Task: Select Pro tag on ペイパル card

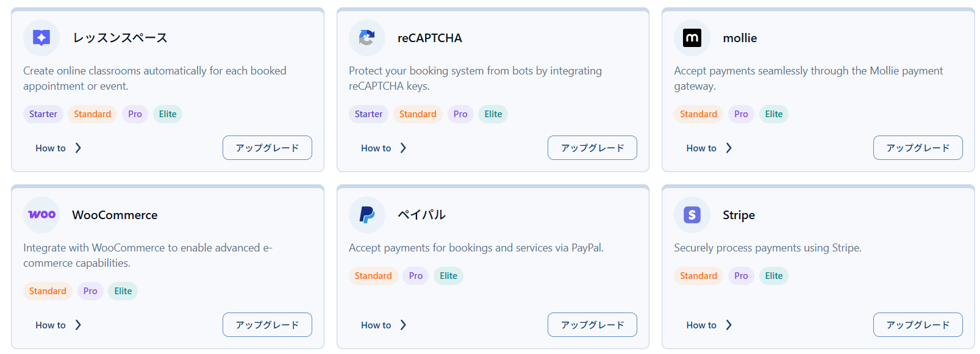Action: pos(415,276)
